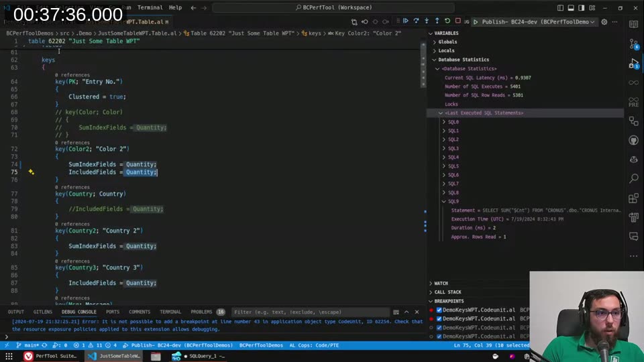
Task: Start debugging with green play arrow
Action: tap(476, 21)
